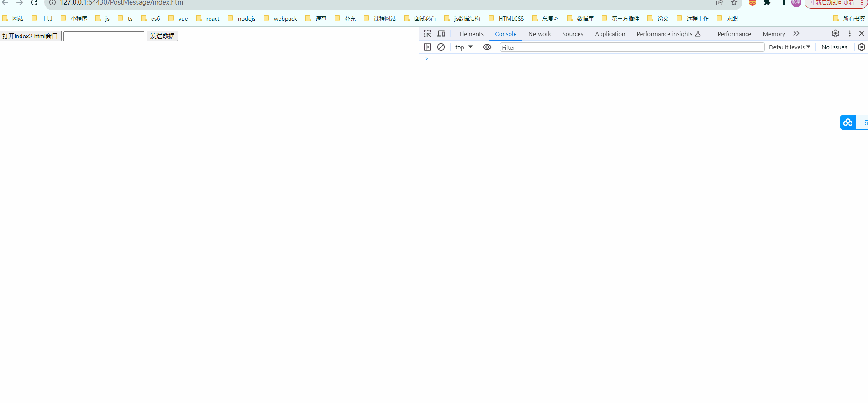
Task: Open the js数据结构 bookmark folder
Action: pyautogui.click(x=462, y=19)
